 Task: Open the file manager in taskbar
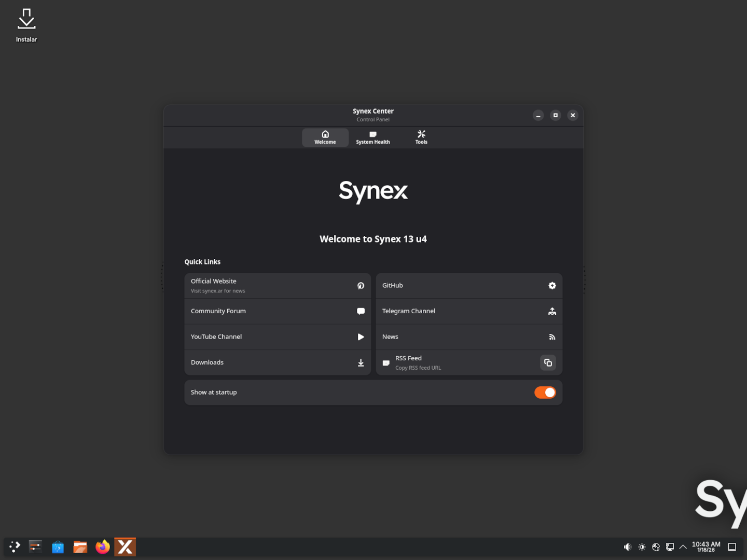click(x=80, y=547)
